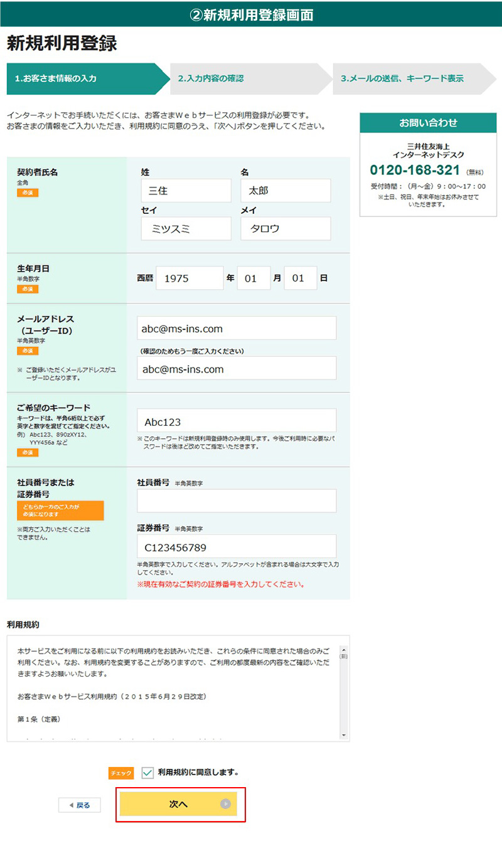The height and width of the screenshot is (868, 502).
Task: Click the 戻る (Back) button
Action: [79, 805]
